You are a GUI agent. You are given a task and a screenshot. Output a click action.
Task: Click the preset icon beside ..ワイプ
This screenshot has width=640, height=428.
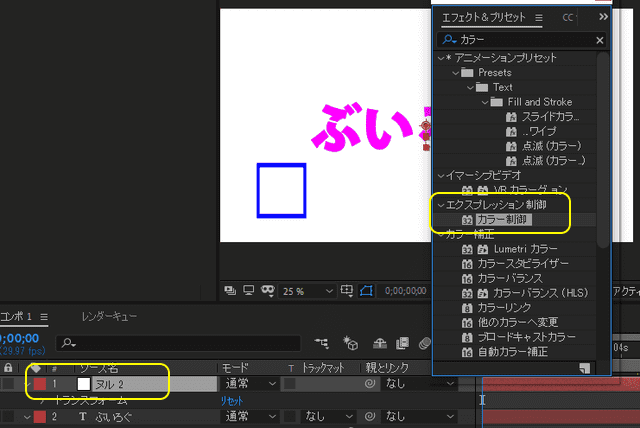click(x=511, y=132)
